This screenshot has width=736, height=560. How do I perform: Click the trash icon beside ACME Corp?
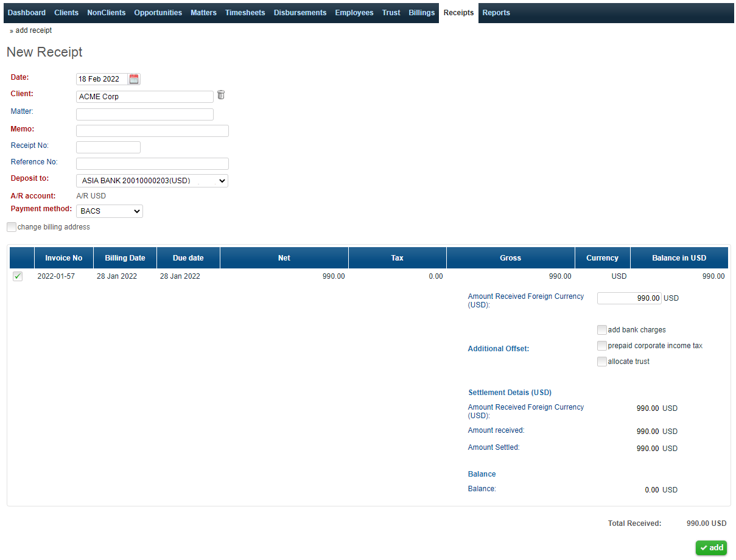pyautogui.click(x=221, y=95)
